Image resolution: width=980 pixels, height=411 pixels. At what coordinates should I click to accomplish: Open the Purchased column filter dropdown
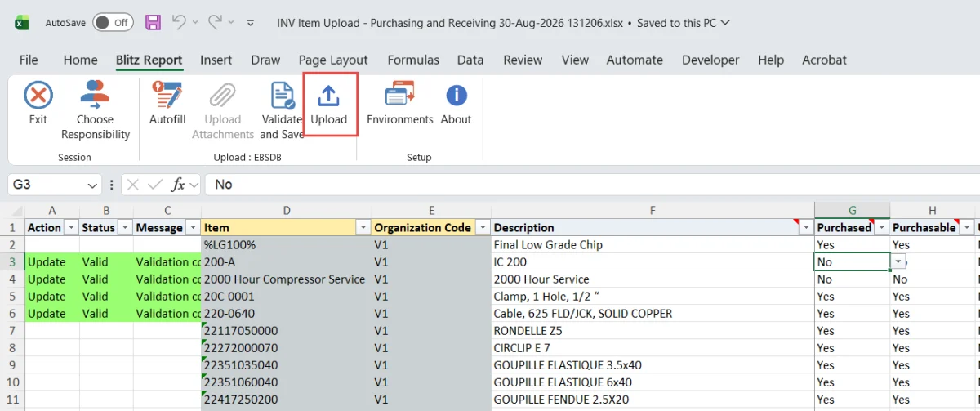click(x=881, y=227)
